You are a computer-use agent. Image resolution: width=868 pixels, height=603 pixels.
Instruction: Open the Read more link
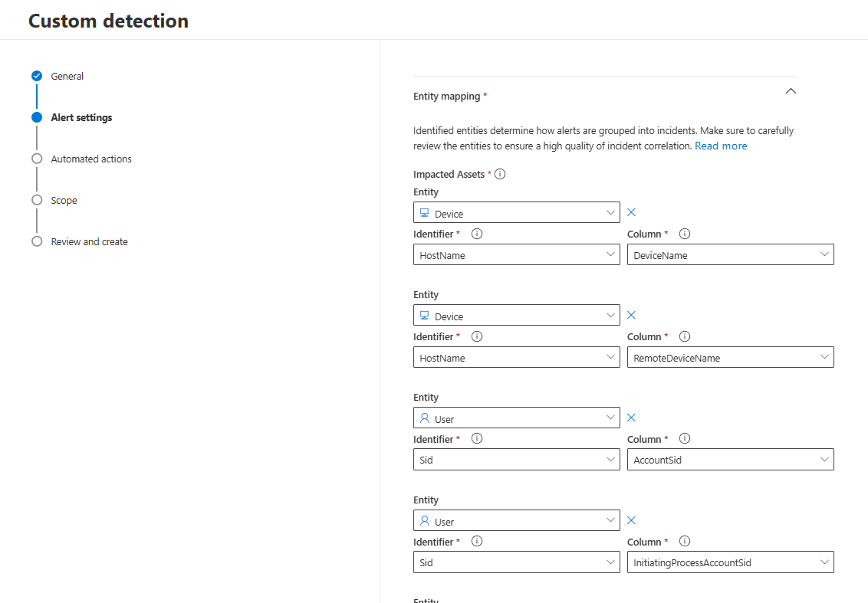click(721, 146)
